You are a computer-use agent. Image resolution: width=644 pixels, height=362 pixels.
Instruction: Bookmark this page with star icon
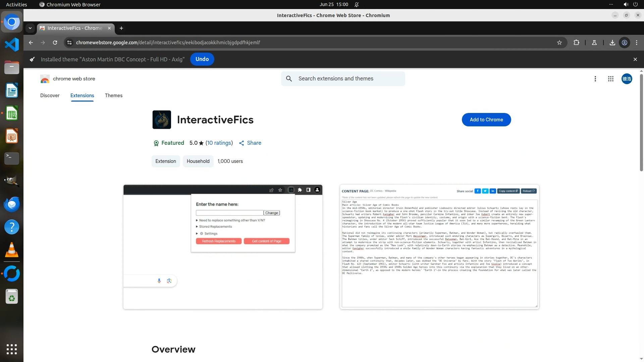point(559,43)
